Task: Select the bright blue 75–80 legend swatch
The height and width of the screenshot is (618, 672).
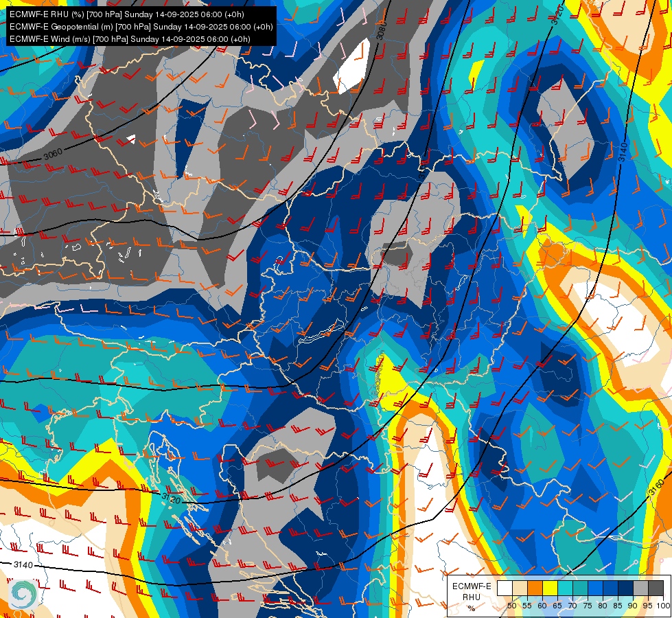Action: click(595, 588)
